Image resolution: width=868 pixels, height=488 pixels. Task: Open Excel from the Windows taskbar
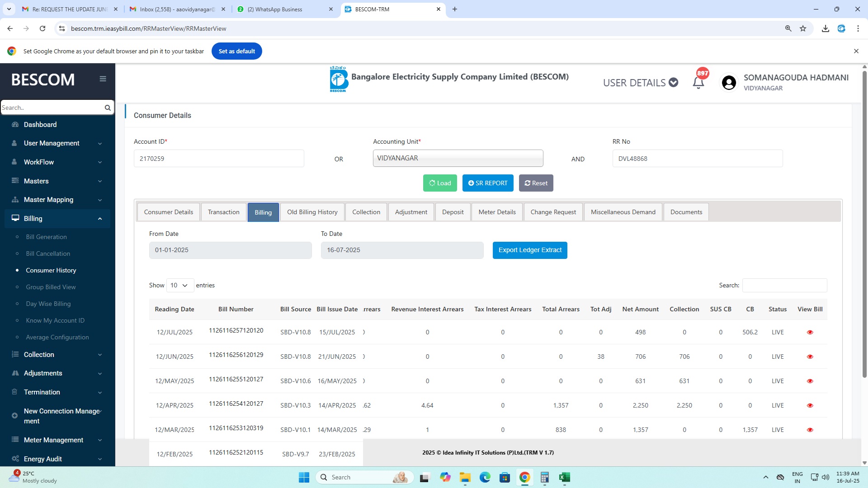(x=564, y=477)
